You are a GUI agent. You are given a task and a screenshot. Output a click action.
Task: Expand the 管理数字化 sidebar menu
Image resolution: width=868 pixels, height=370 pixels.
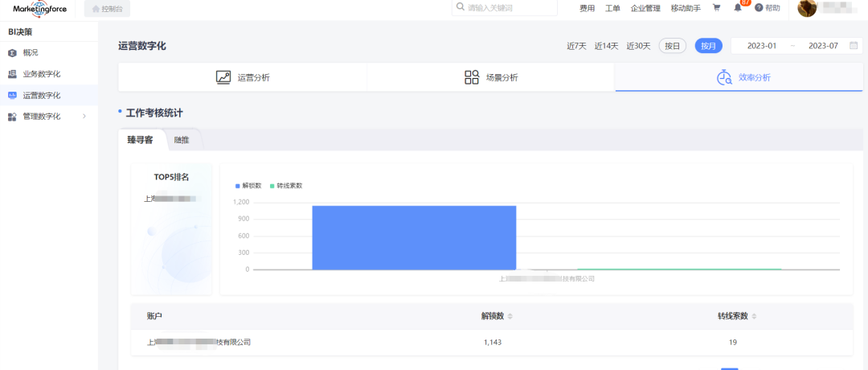84,117
